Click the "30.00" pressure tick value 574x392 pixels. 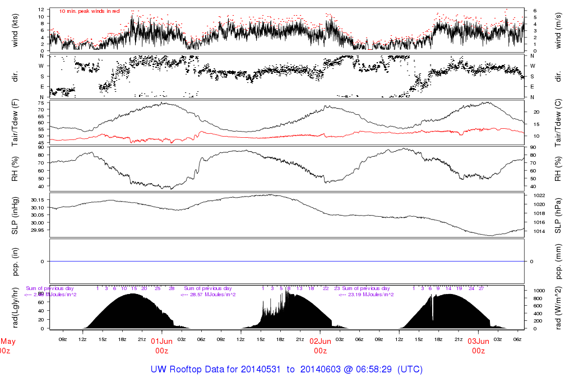tap(38, 223)
